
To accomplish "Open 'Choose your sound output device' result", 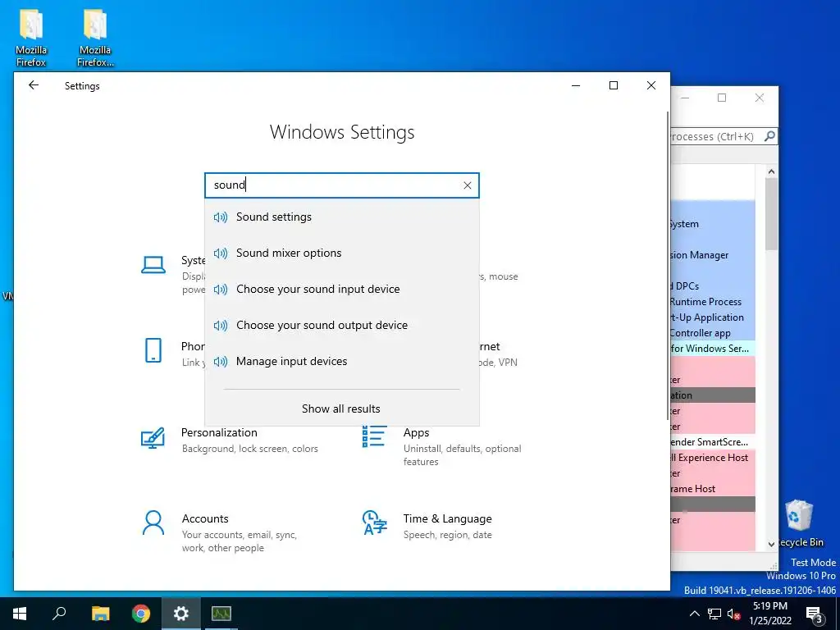I will [342, 325].
